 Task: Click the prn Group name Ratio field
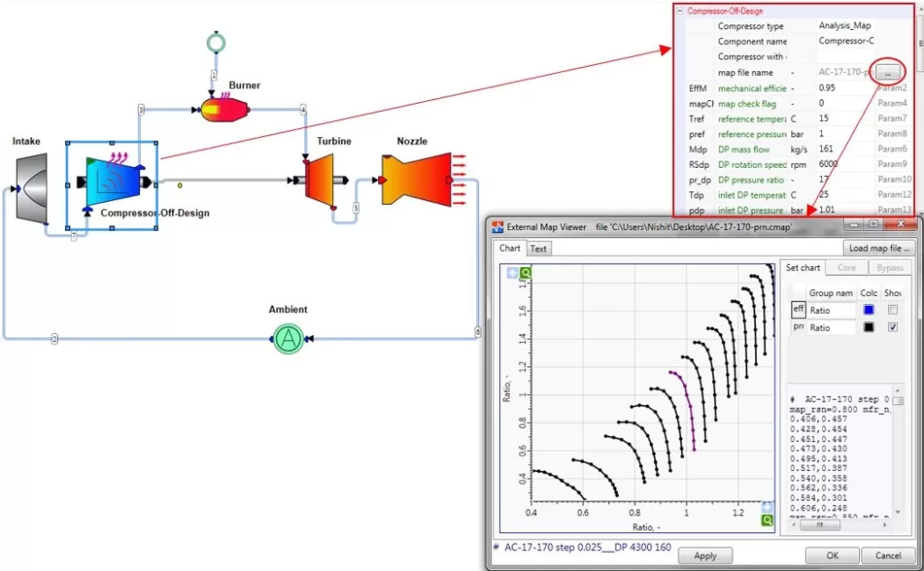831,327
